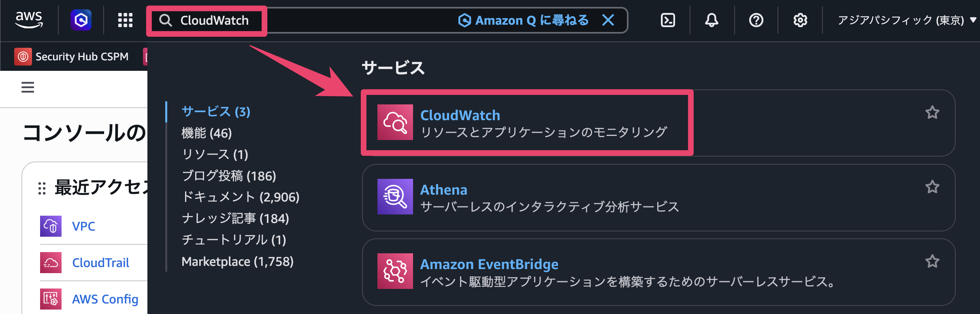Favorite EventBridge with its star toggle
Viewport: 980px width, 314px height.
(933, 261)
